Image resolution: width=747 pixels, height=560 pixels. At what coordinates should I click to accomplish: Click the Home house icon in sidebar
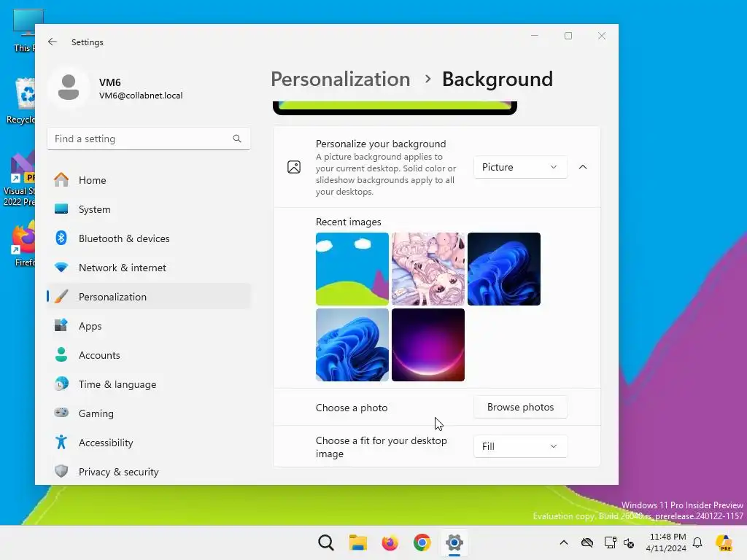click(x=61, y=180)
